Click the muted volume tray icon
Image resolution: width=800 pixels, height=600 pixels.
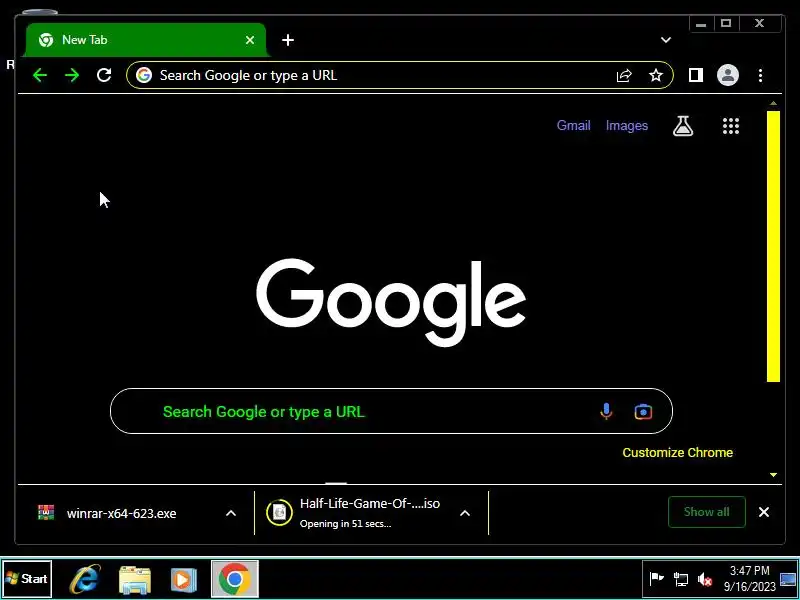point(705,579)
